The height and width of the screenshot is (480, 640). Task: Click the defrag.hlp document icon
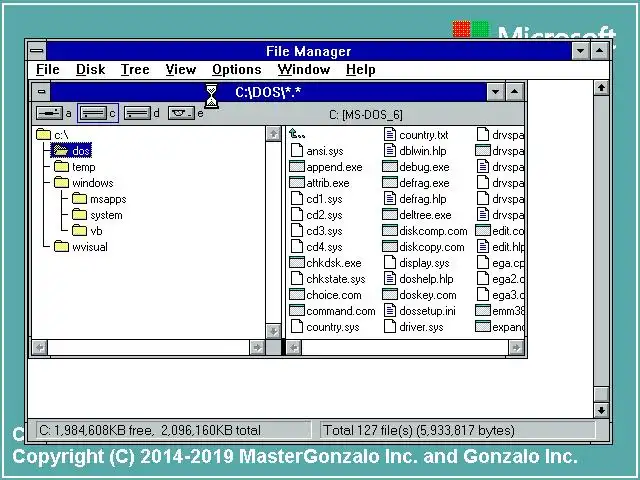[x=390, y=199]
